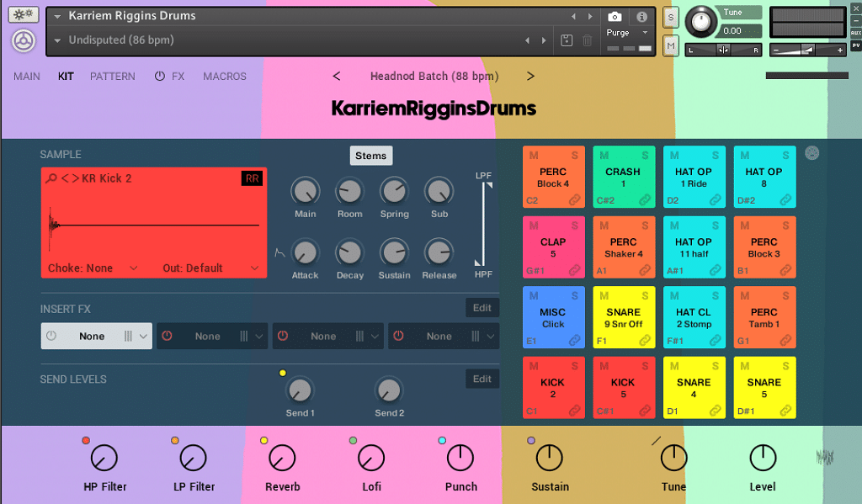Toggle power on the third insert FX slot
This screenshot has height=504, width=862.
[283, 336]
